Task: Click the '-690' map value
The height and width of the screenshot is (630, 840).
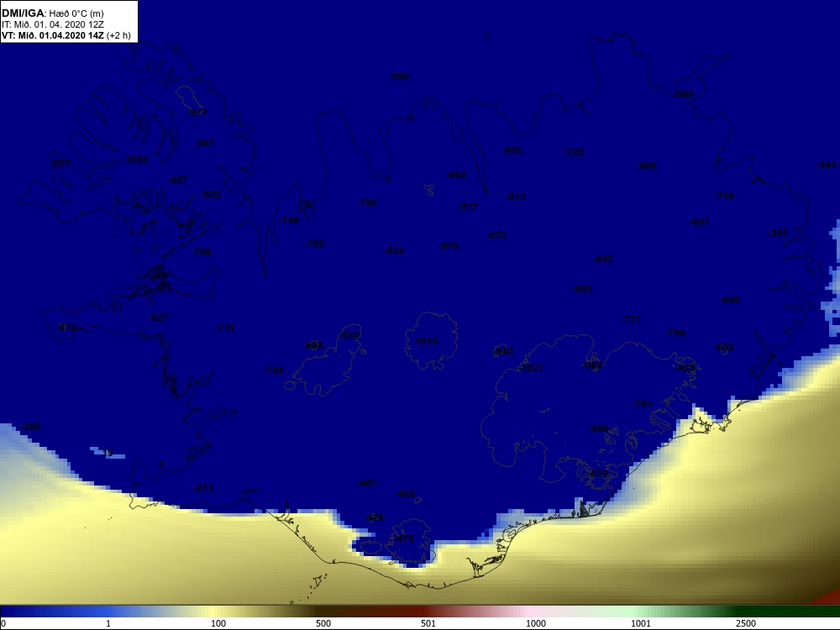Action: point(730,300)
